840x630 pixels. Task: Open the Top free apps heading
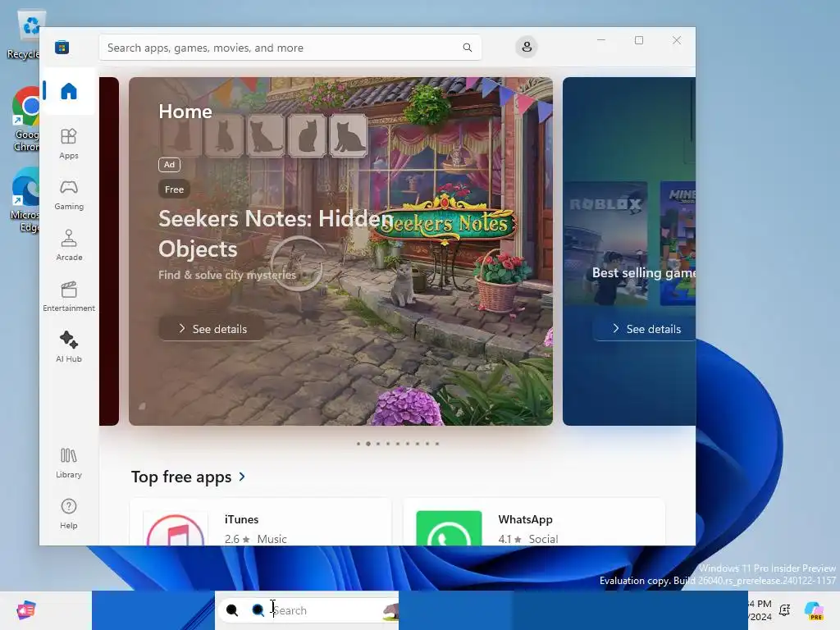(x=181, y=477)
